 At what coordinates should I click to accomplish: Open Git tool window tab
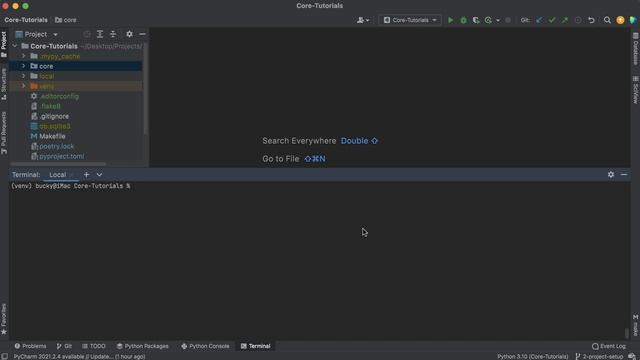pyautogui.click(x=64, y=346)
